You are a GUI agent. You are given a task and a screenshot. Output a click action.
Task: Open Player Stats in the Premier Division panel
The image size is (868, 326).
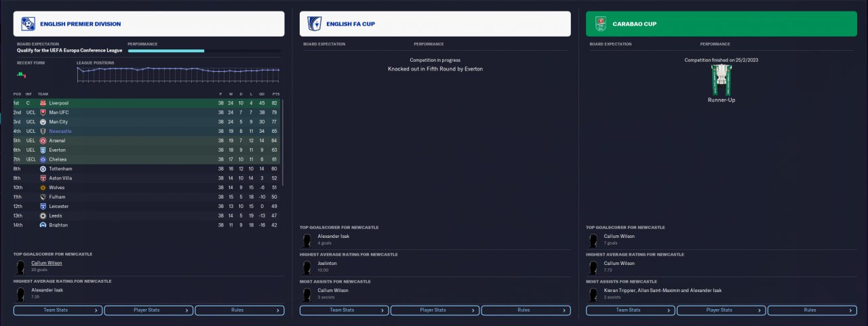pyautogui.click(x=149, y=310)
